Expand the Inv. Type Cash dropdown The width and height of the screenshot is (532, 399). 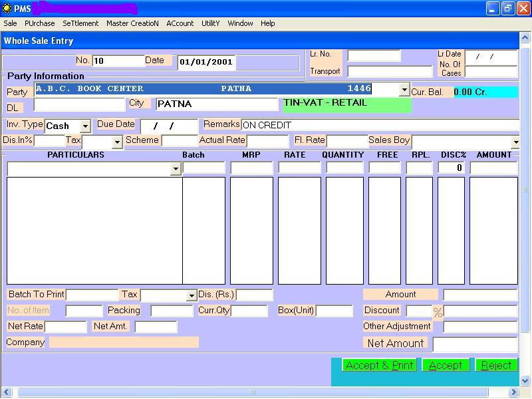click(x=85, y=126)
